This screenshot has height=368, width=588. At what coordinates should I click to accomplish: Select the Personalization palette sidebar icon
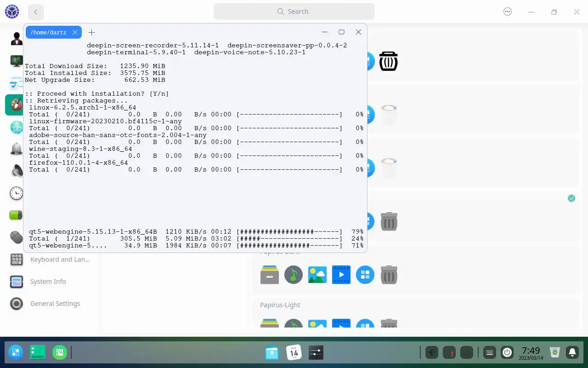click(17, 105)
